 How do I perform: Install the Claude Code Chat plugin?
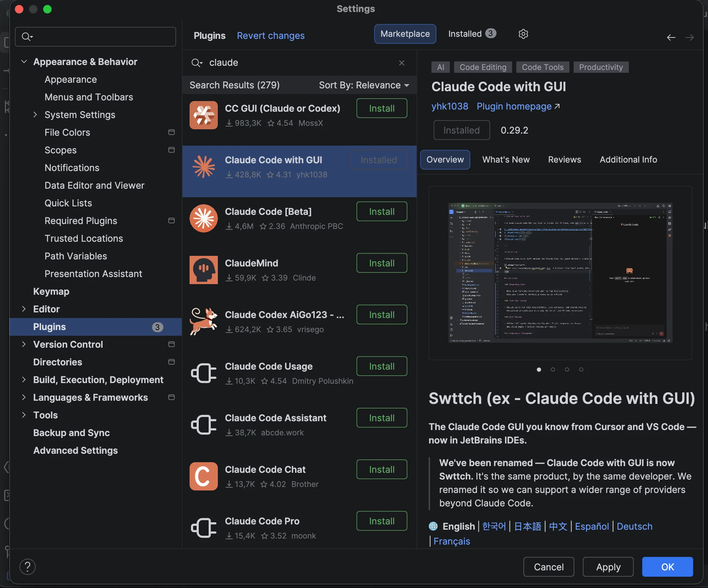[x=382, y=469]
